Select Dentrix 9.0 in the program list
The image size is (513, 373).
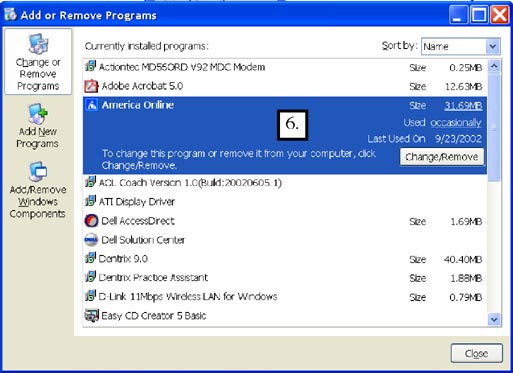pos(285,259)
